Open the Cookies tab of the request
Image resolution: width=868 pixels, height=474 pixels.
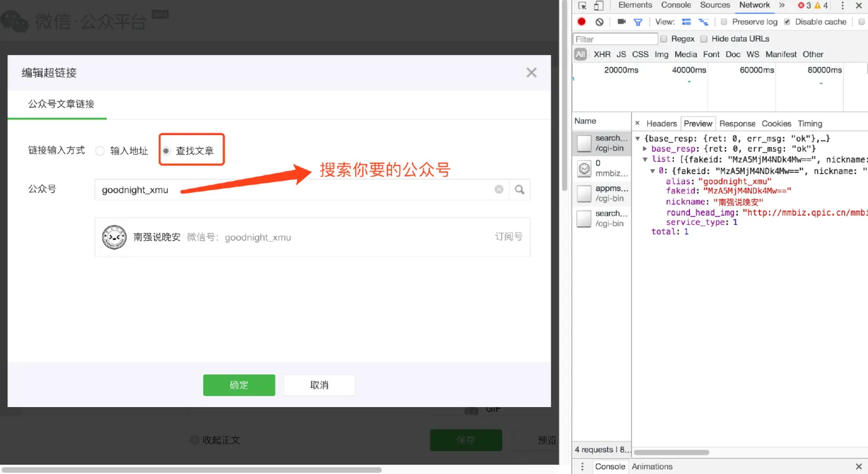pyautogui.click(x=776, y=123)
